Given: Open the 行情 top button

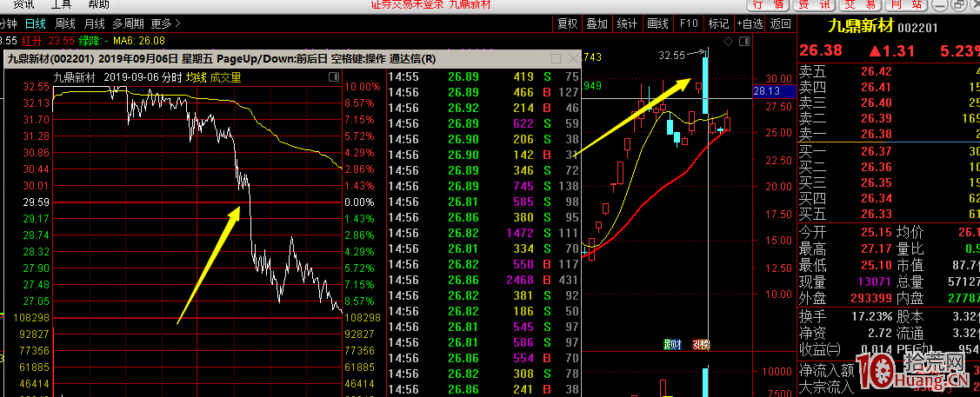Looking at the screenshot, I should pos(768,4).
